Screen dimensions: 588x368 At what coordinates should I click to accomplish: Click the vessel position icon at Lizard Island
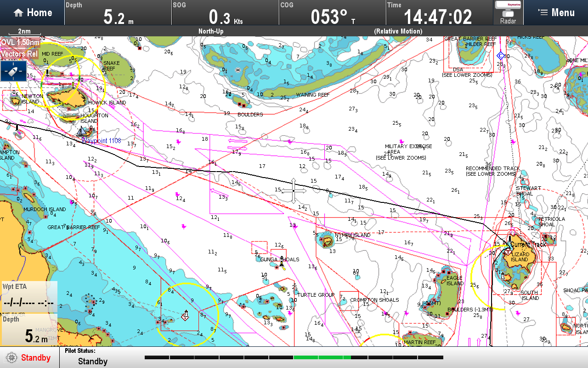tap(508, 251)
